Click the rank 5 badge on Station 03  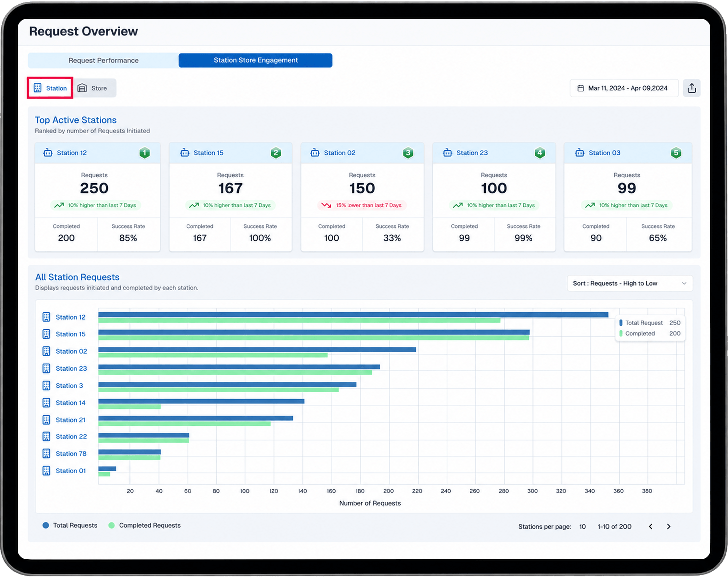(x=676, y=153)
